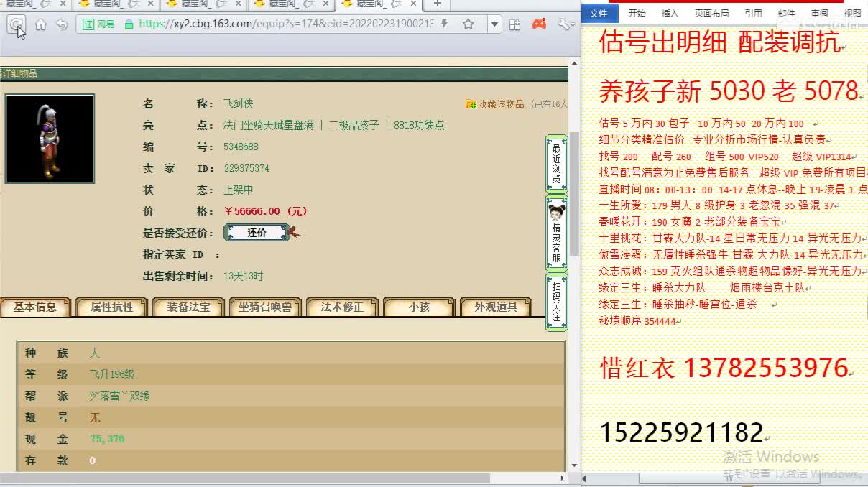Bookmark page with the star icon
The image size is (868, 487).
coord(468,24)
